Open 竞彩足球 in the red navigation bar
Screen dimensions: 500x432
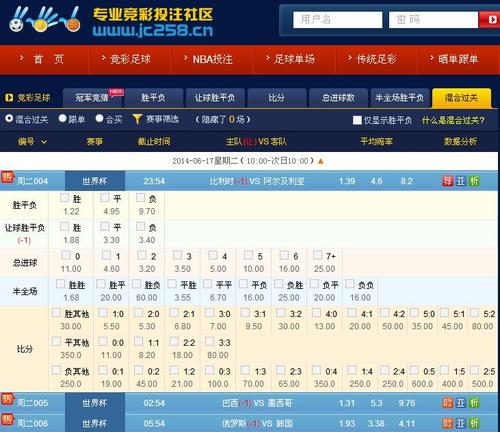[x=130, y=59]
